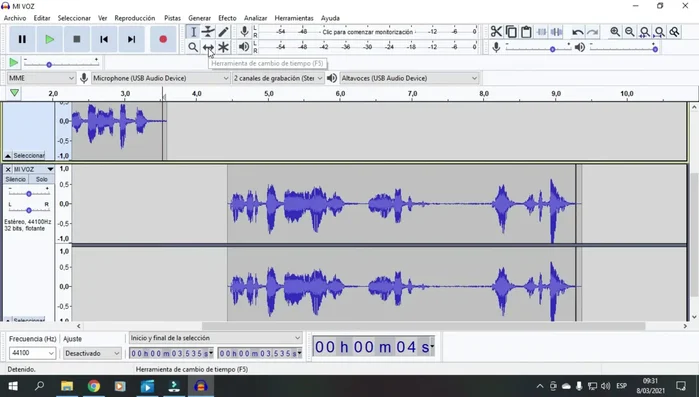This screenshot has height=397, width=699.
Task: Click the MI VOZ track gain slider
Action: pos(29,193)
